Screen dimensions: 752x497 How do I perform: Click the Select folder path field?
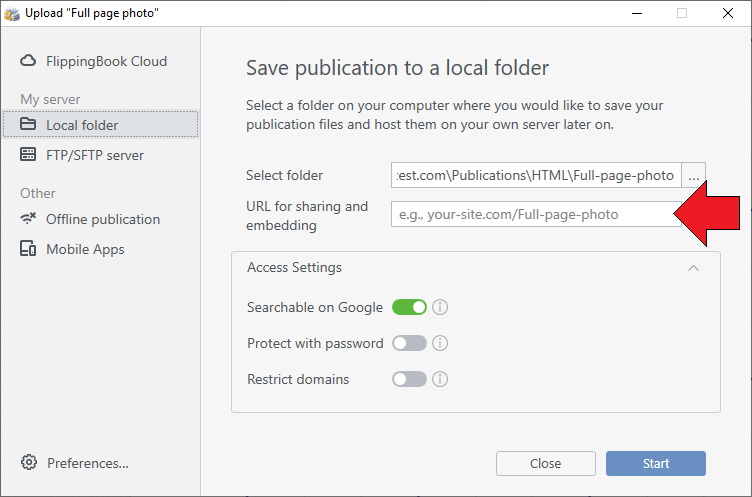point(536,176)
